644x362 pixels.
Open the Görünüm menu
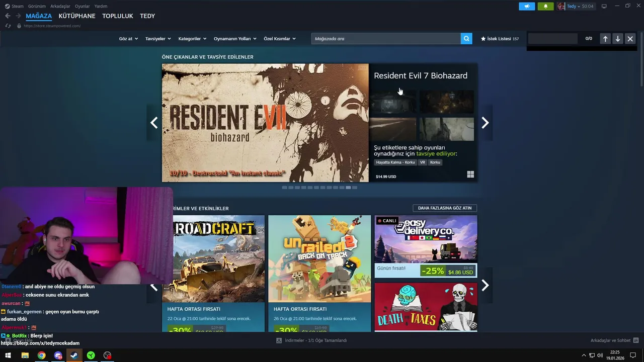37,6
